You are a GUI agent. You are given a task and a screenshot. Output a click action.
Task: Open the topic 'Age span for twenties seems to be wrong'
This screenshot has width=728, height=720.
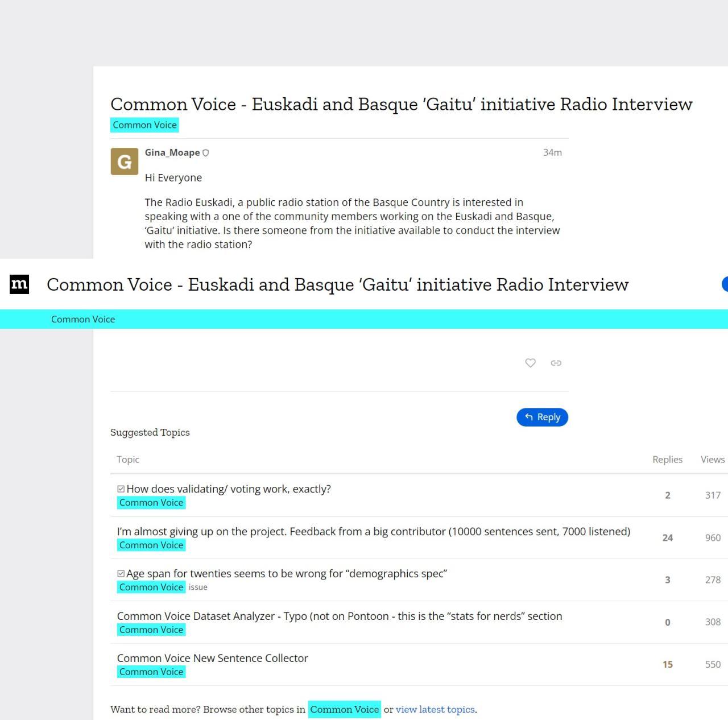click(x=287, y=574)
